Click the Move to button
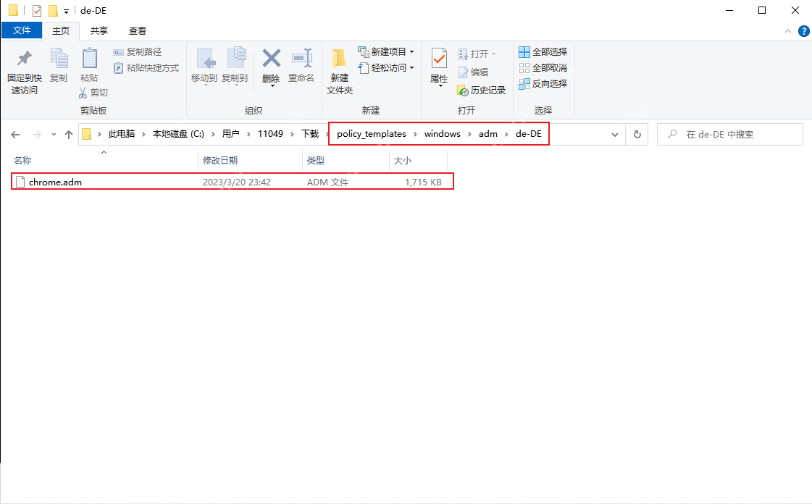 [x=204, y=66]
